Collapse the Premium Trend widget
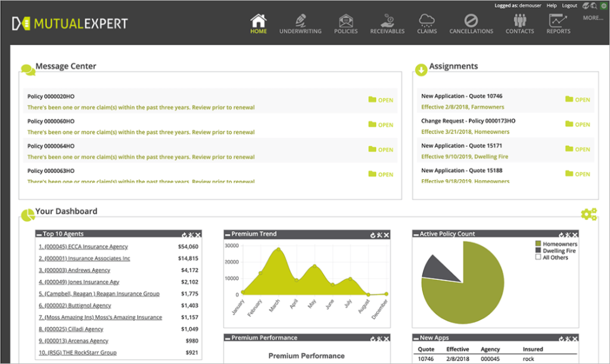 (228, 235)
